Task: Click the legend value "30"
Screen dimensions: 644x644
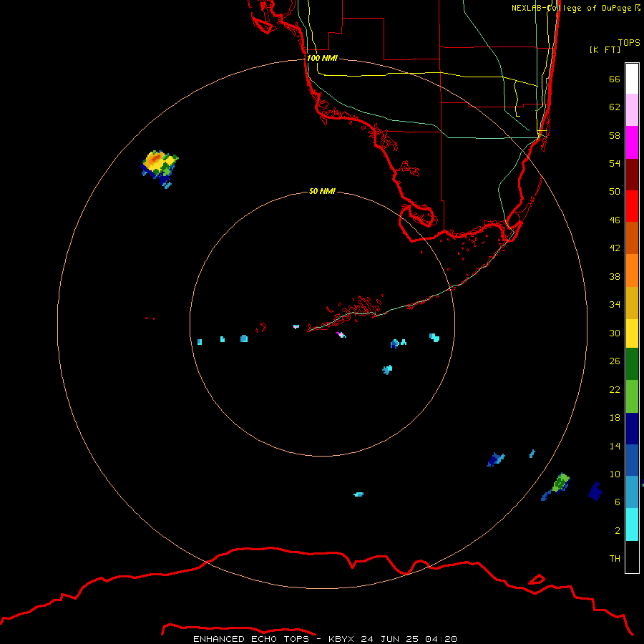Action: tap(615, 333)
